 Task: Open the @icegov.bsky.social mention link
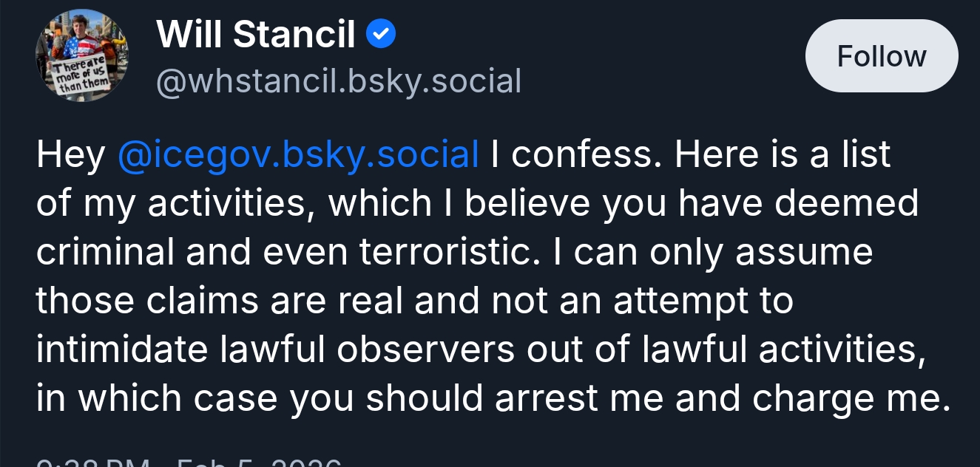click(x=298, y=154)
